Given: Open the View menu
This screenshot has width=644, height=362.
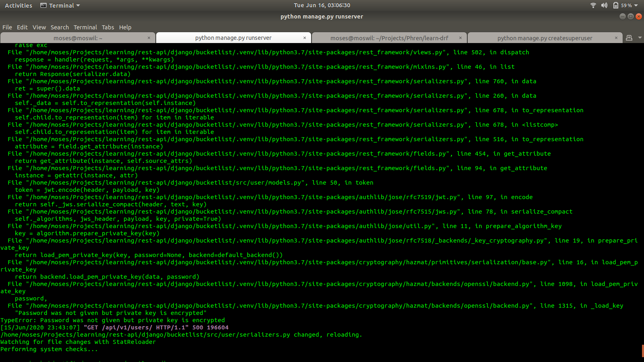Looking at the screenshot, I should pyautogui.click(x=39, y=27).
